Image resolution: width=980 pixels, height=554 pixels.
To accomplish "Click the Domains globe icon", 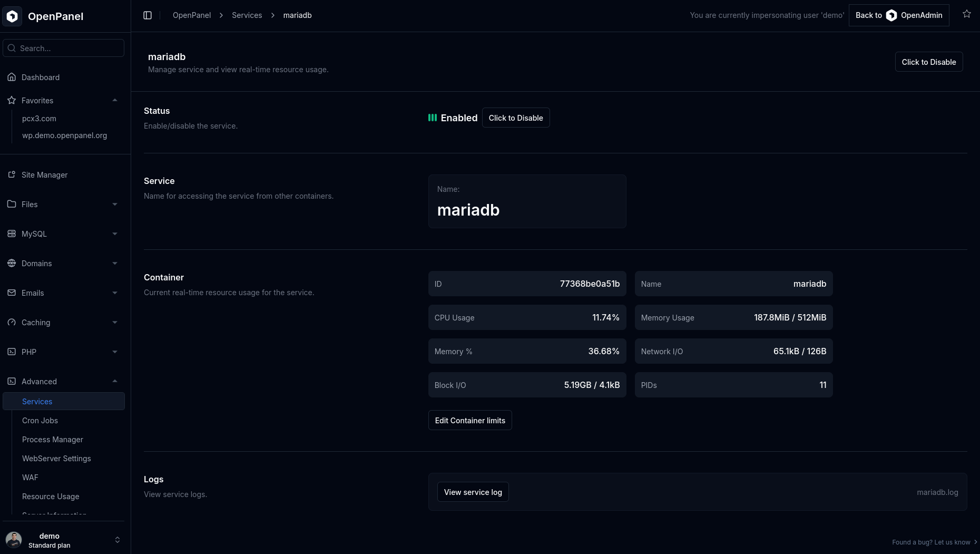I will pyautogui.click(x=12, y=263).
